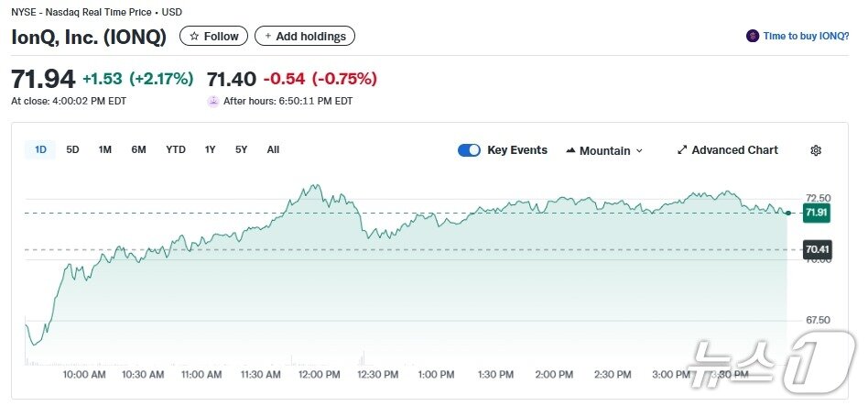Click the Mountain chart type icon
Image resolution: width=868 pixels, height=406 pixels.
point(570,150)
